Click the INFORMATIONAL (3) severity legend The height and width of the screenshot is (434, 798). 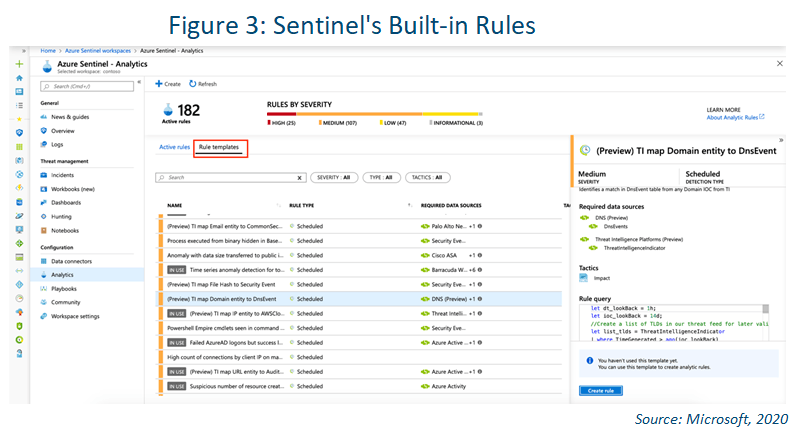(x=457, y=123)
